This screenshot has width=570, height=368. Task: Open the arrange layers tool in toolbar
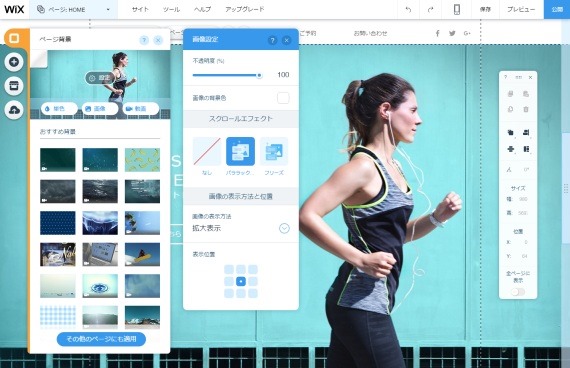[x=510, y=132]
